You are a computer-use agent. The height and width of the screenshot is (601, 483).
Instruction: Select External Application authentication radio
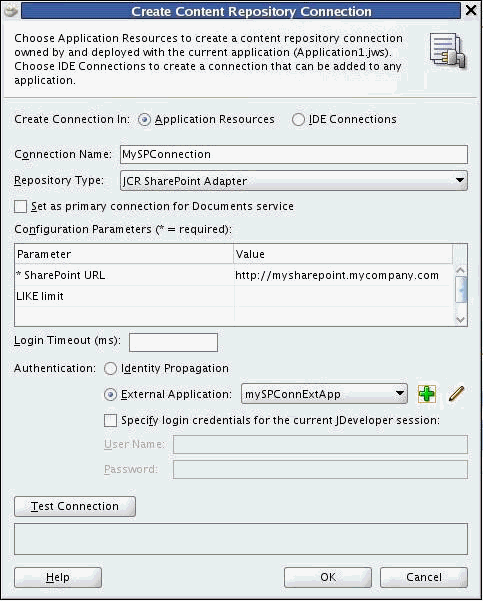tap(110, 394)
